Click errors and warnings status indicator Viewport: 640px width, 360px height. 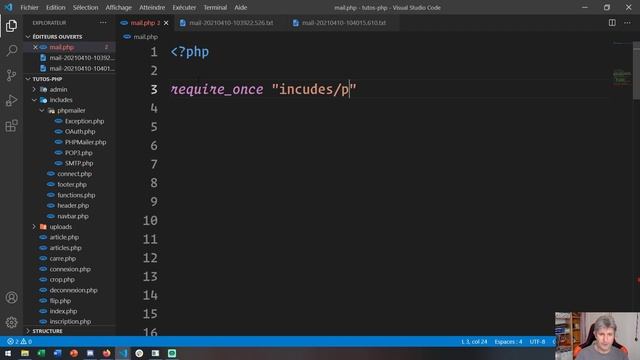[x=19, y=342]
